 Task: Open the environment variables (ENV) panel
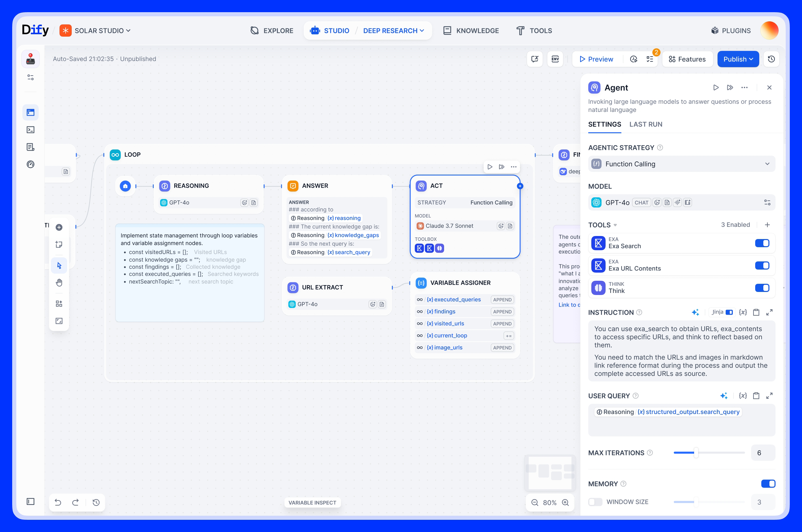pos(555,59)
